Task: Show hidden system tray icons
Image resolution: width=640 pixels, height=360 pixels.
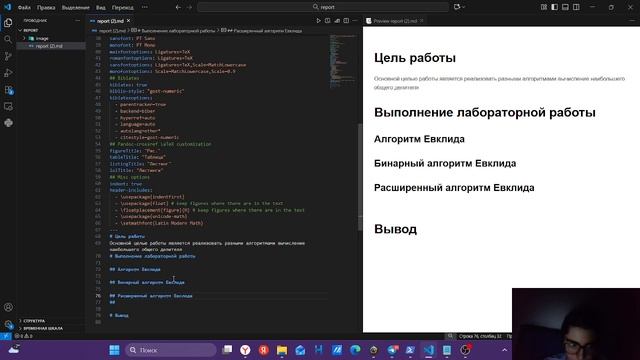Action: (504, 350)
